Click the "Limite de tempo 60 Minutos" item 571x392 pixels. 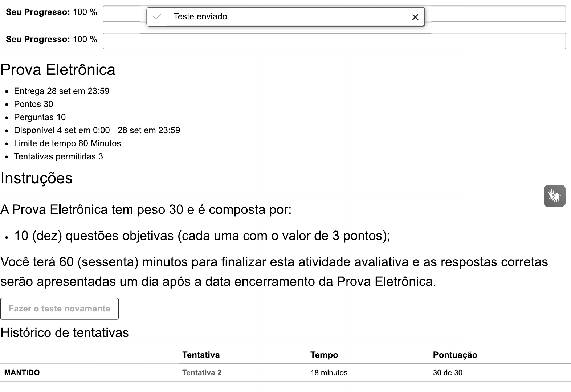click(67, 143)
